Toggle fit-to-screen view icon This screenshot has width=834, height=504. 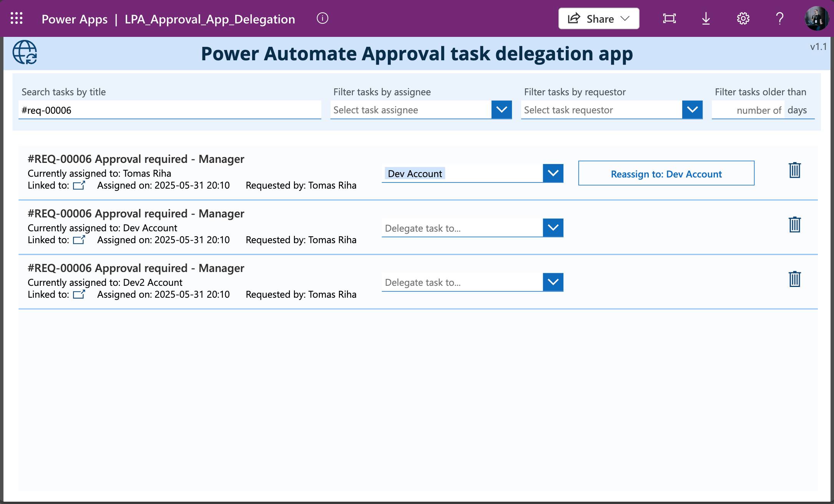pos(670,18)
